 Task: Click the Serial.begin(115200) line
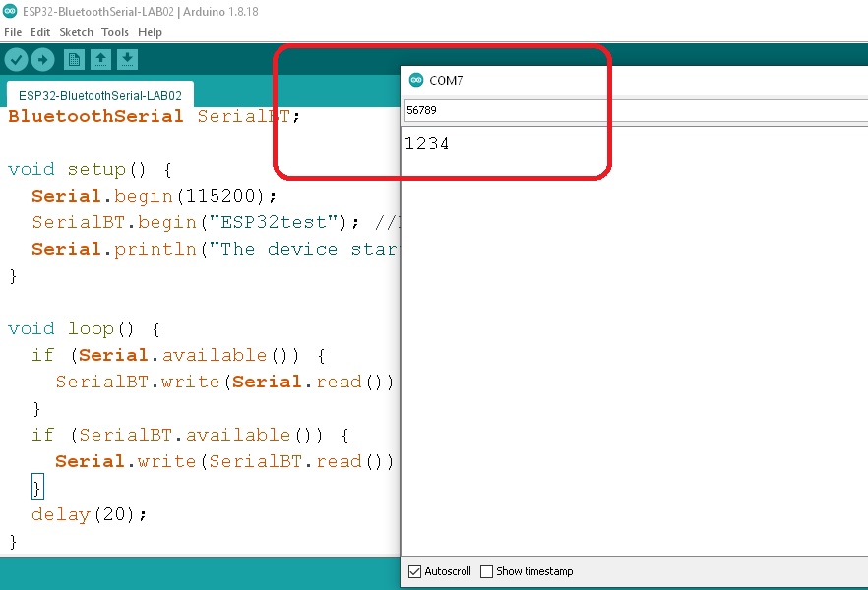(154, 196)
